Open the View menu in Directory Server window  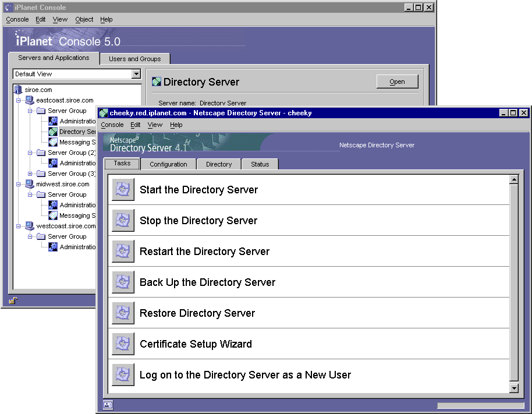point(155,125)
